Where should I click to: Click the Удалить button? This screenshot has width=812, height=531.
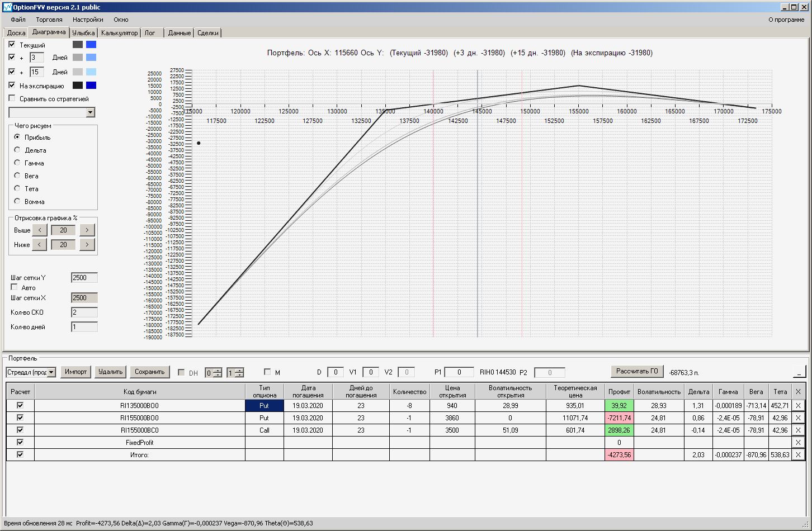110,372
